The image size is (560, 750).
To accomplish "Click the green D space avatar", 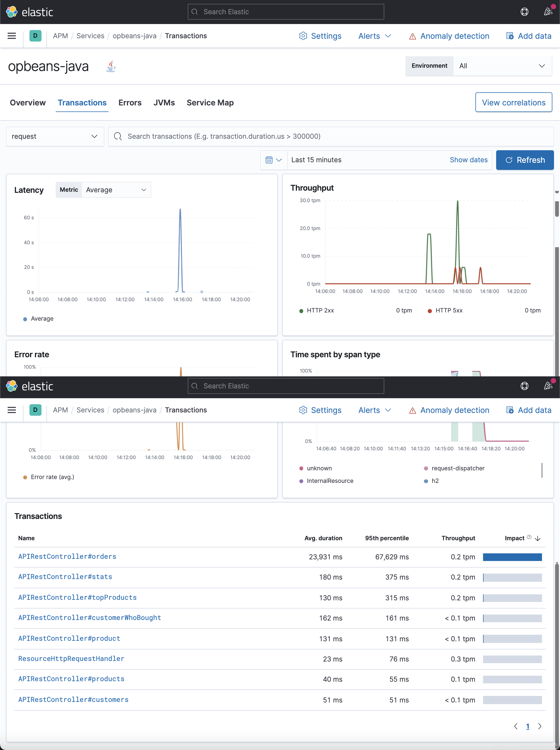I will (x=35, y=36).
